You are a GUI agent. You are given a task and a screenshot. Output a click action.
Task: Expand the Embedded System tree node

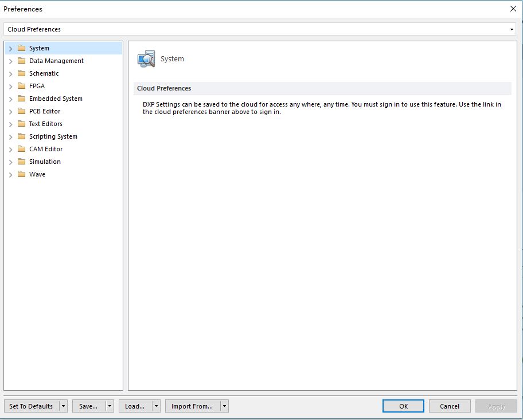[11, 99]
